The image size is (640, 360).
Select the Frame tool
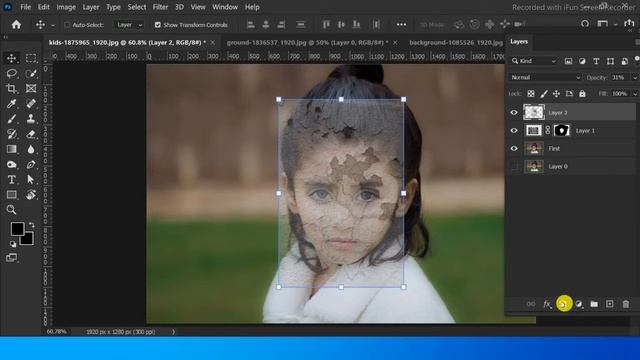point(31,89)
